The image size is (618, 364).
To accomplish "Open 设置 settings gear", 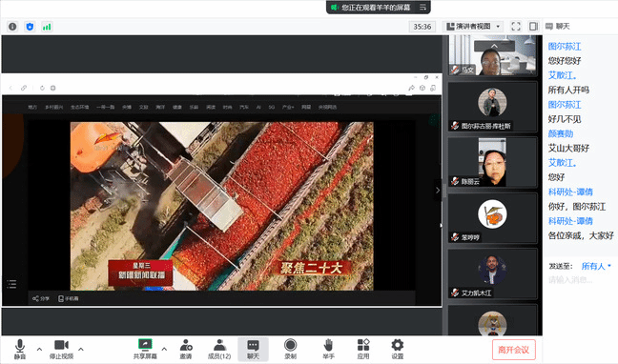I will (x=398, y=349).
